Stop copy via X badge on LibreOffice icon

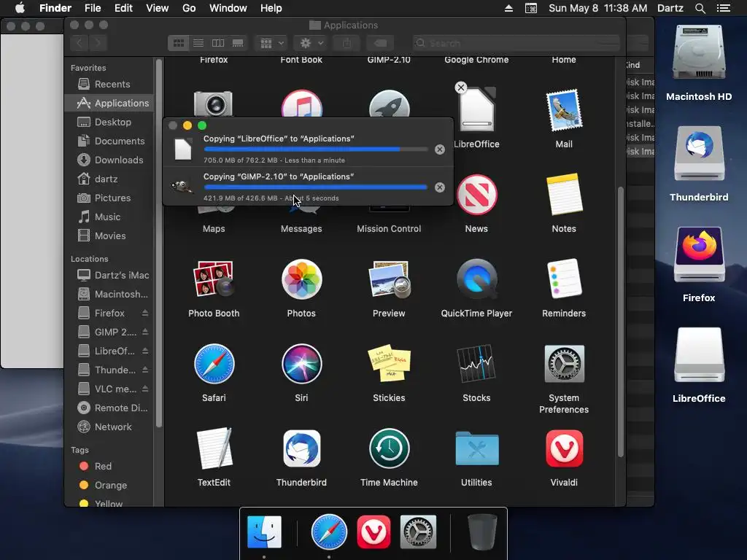click(461, 87)
